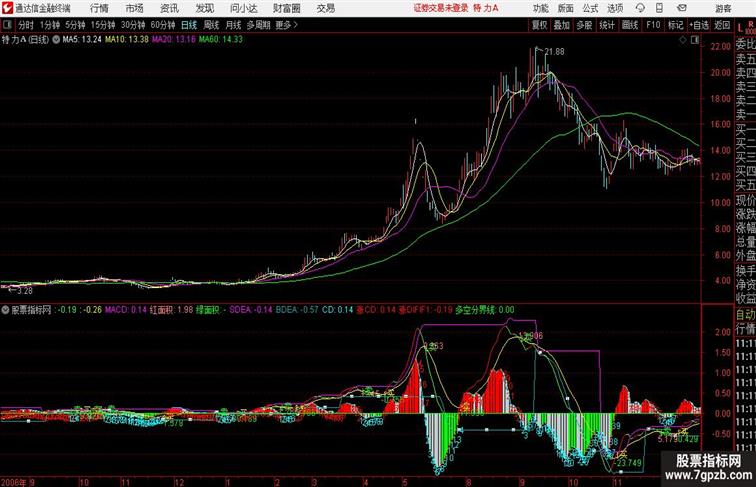Image resolution: width=756 pixels, height=487 pixels.
Task: Open the 行情 menu
Action: point(99,8)
